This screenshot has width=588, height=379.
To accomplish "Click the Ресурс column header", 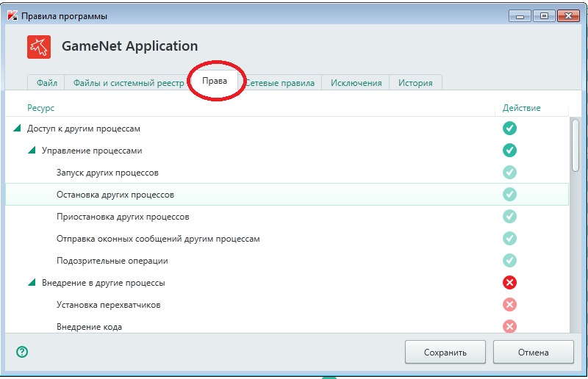I will click(x=41, y=108).
